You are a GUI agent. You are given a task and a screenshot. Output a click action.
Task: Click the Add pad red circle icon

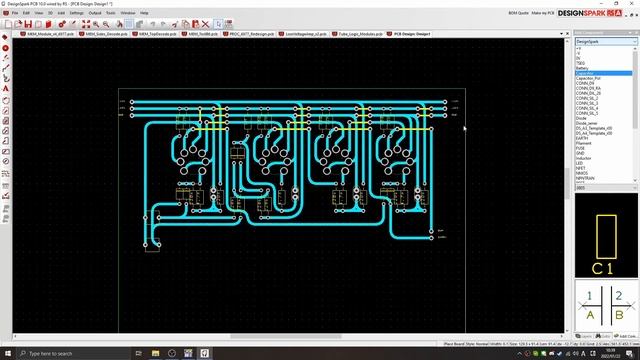pos(5,48)
